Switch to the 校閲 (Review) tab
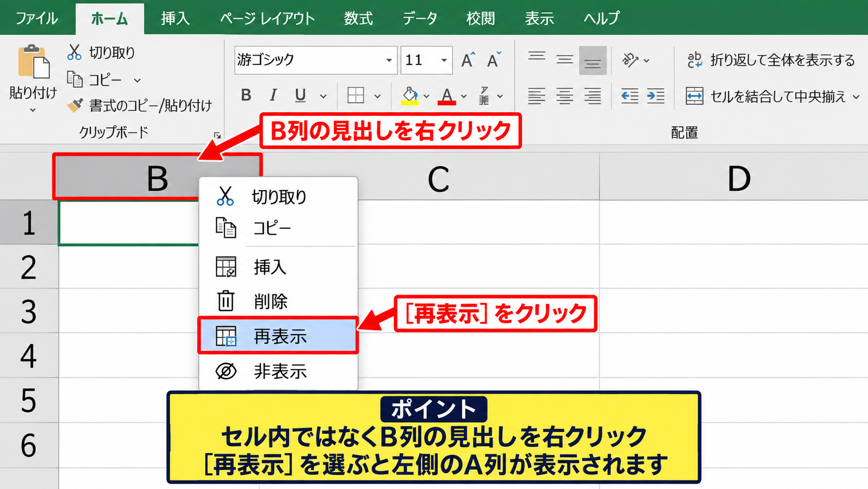 (480, 18)
